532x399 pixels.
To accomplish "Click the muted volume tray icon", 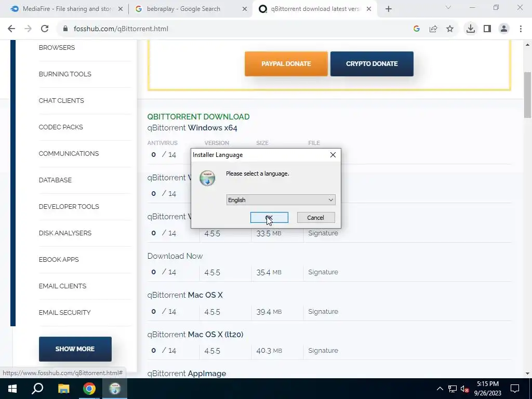I will click(x=465, y=389).
